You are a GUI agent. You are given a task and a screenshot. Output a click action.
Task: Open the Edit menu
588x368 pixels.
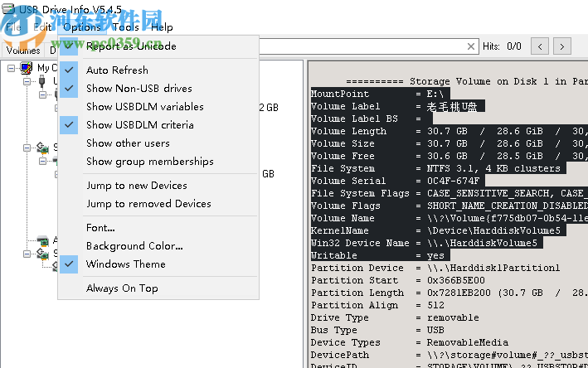point(42,27)
